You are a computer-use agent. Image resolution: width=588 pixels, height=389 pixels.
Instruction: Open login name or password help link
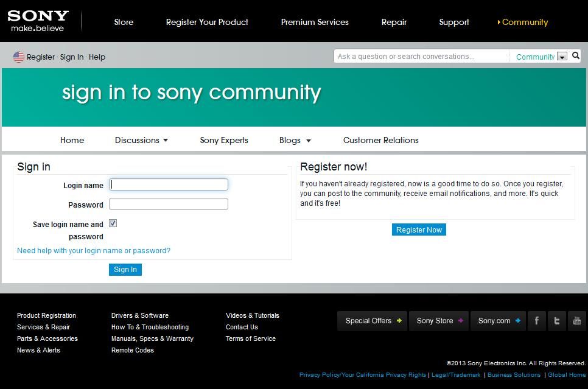point(94,250)
